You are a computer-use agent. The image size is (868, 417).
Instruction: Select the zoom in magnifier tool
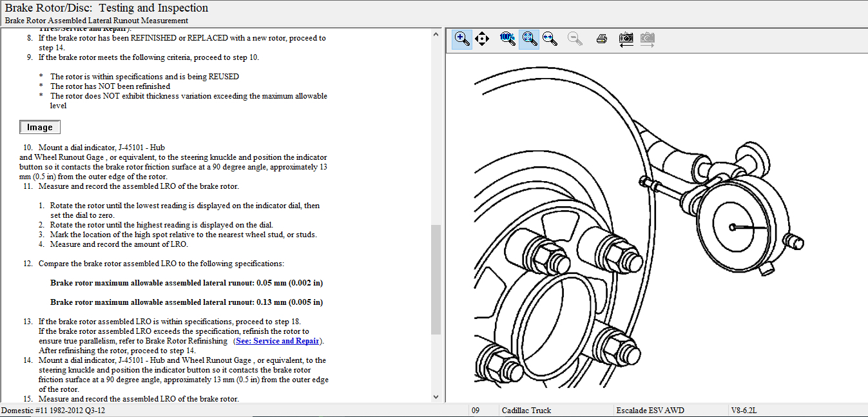click(462, 39)
